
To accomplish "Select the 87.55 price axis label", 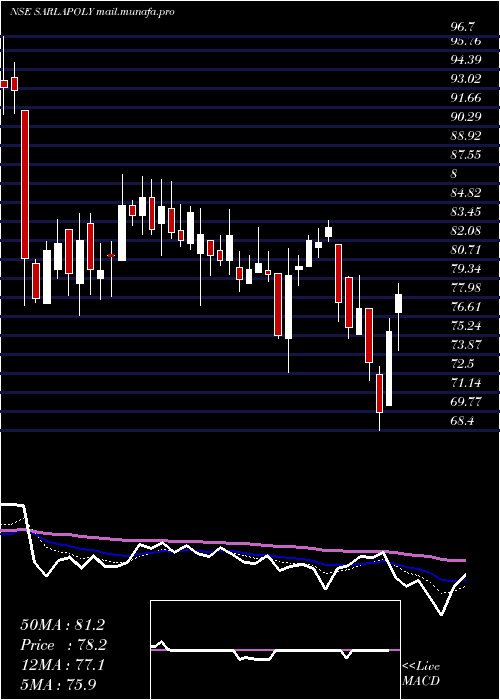I will point(466,155).
